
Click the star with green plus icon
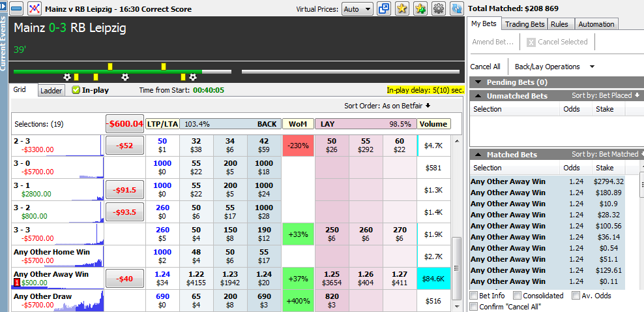[420, 8]
